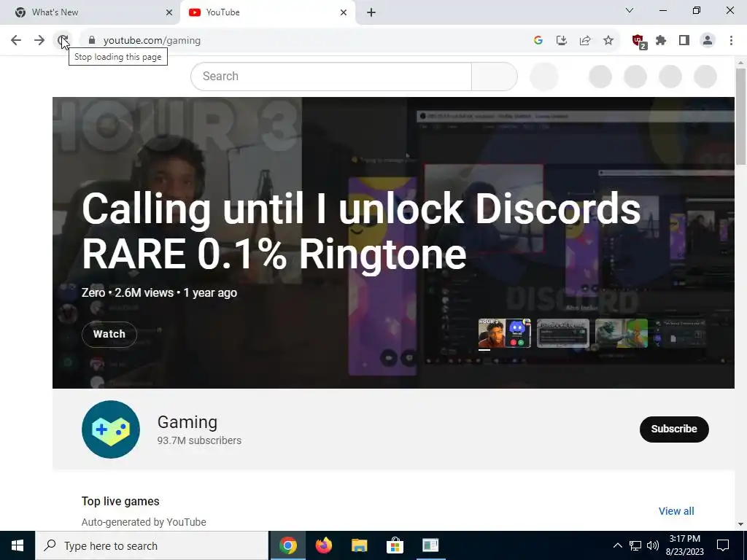Select the second carousel thumbnail
Viewport: 747px width, 560px height.
563,333
